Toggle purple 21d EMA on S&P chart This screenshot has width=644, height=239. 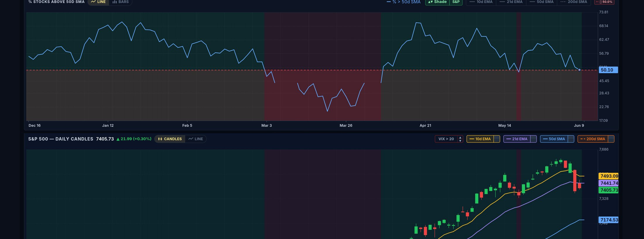click(517, 139)
